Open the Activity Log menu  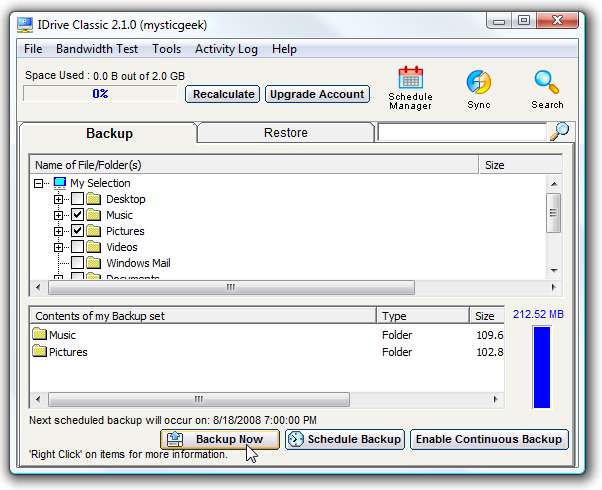point(226,49)
